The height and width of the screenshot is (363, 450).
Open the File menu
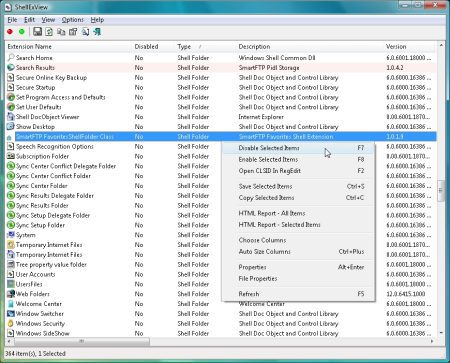(x=12, y=20)
